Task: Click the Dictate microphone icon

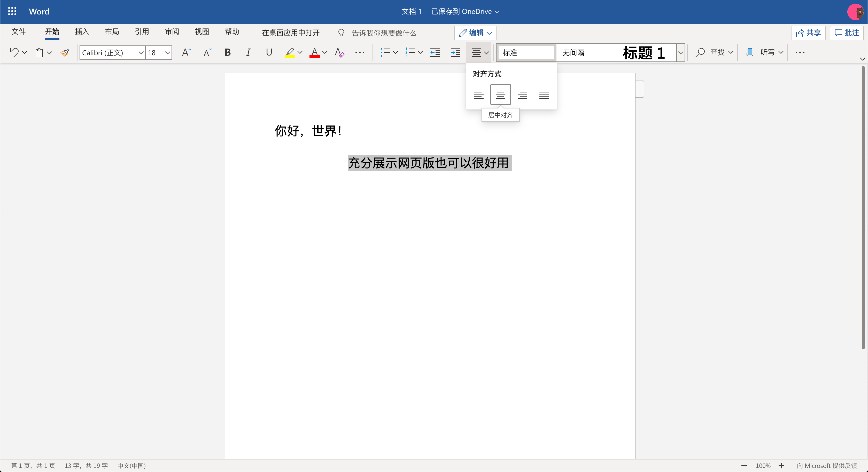Action: (x=749, y=53)
